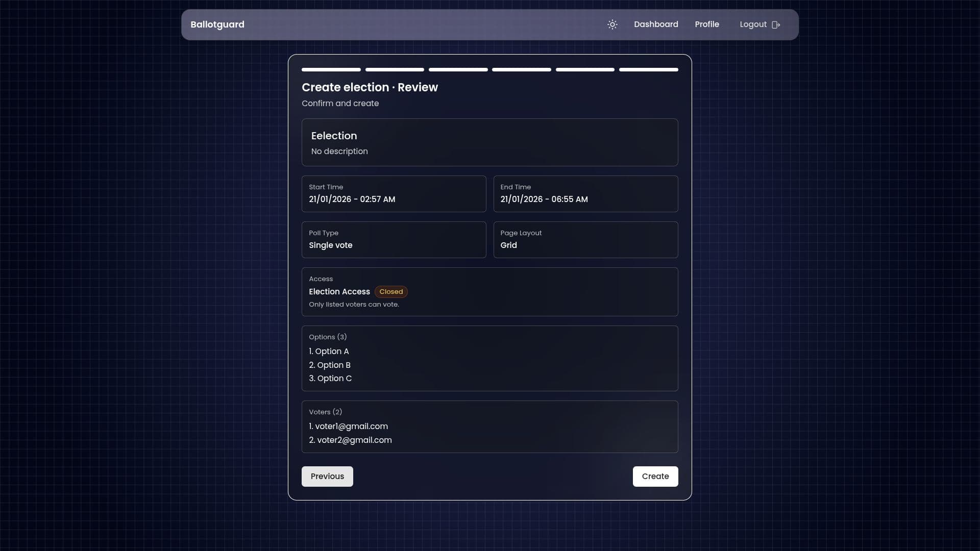Click the Single vote poll type
The width and height of the screenshot is (980, 551).
394,240
